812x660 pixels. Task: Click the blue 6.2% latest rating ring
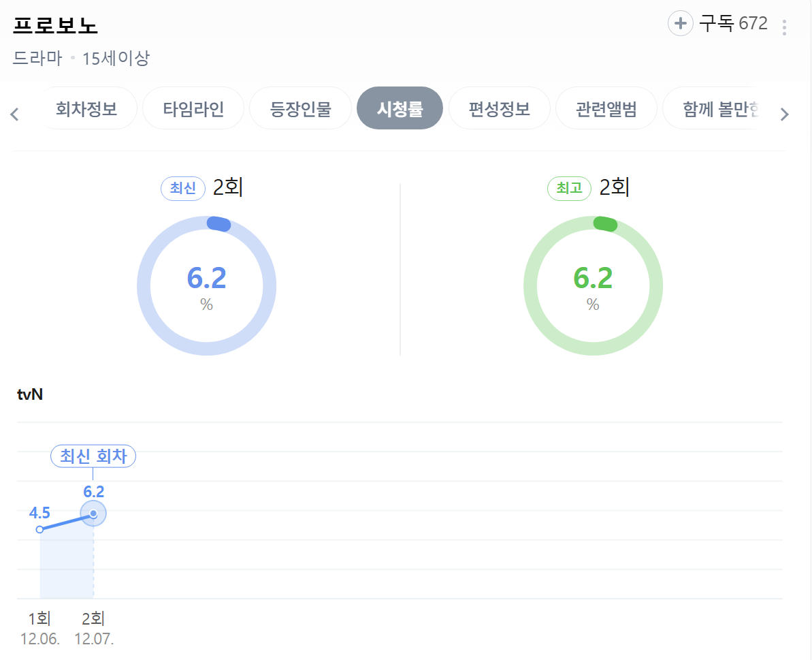(x=206, y=286)
